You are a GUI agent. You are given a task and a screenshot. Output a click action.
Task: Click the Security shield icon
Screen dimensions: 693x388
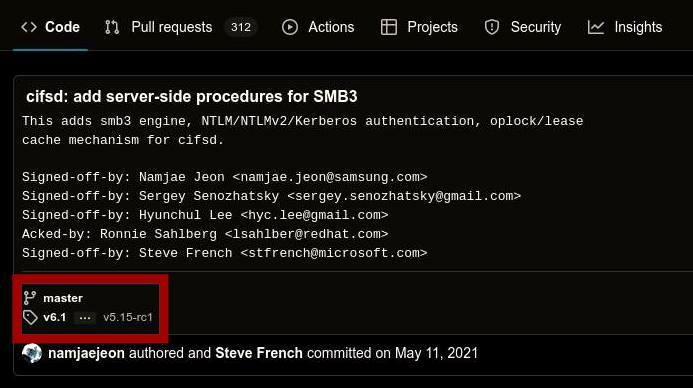tap(491, 27)
